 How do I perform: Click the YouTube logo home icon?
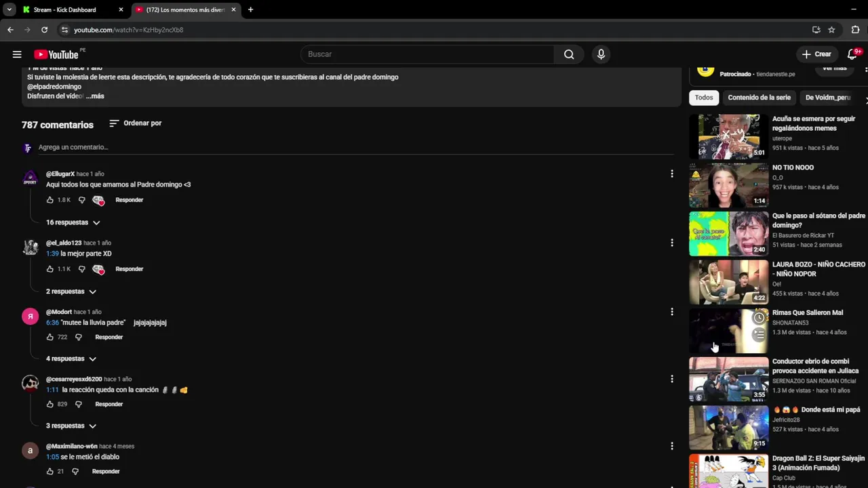click(56, 54)
